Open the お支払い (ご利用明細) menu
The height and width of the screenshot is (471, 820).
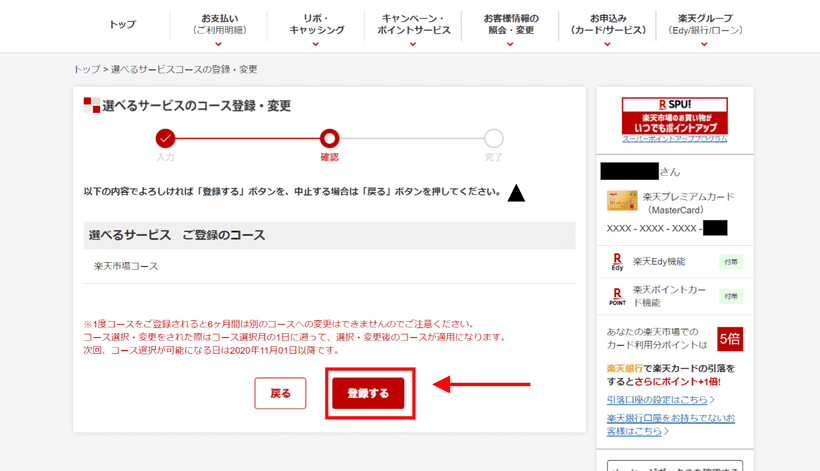(219, 25)
